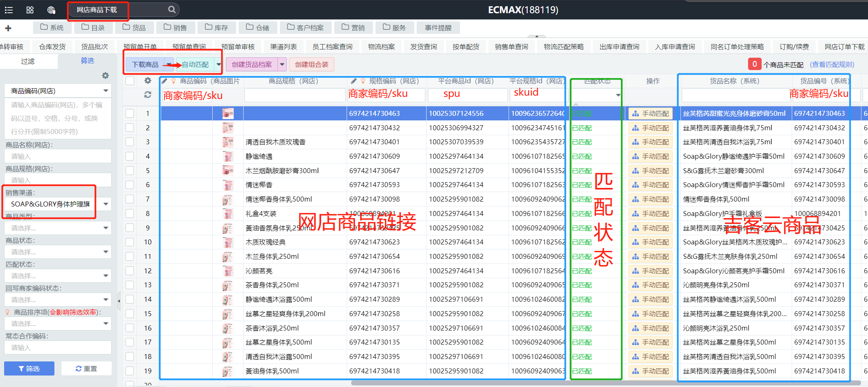The image size is (868, 387).
Task: Click the 商品名称(网店) input field
Action: (x=58, y=156)
